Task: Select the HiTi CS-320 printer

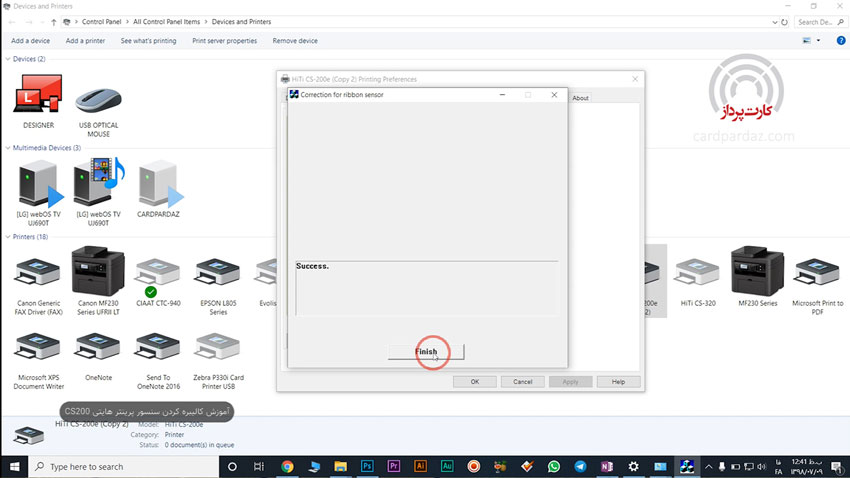Action: [698, 283]
